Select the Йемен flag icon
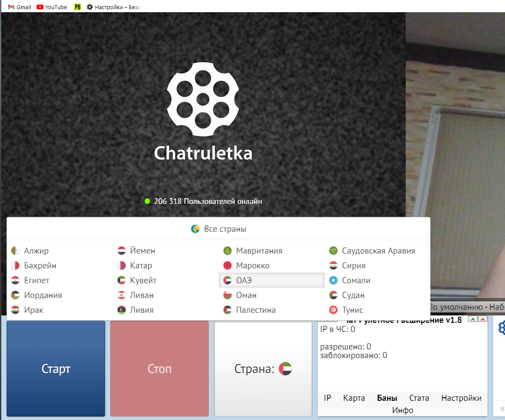The width and height of the screenshot is (505, 420). click(x=122, y=251)
